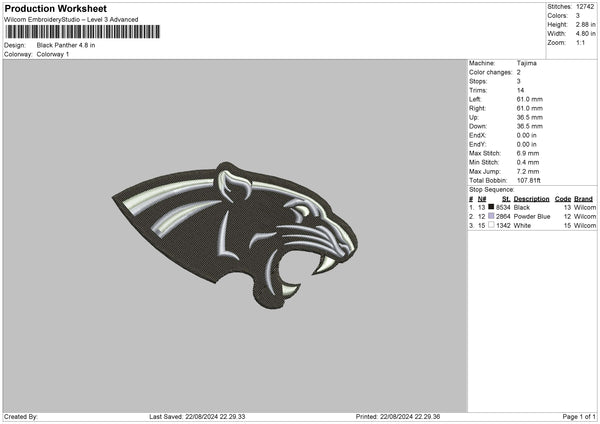The width and height of the screenshot is (600, 424).
Task: Click the Width value 4.80 in
Action: click(x=585, y=34)
